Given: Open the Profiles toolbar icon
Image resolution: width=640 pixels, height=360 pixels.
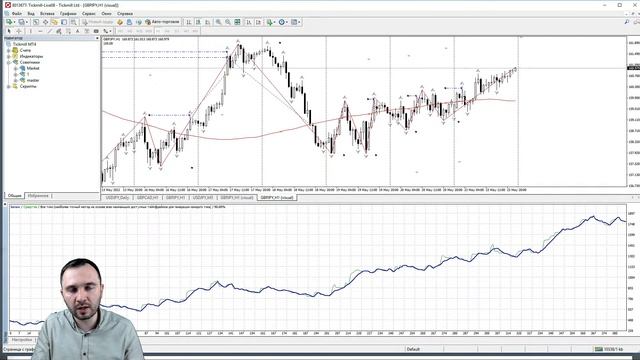Looking at the screenshot, I should click(21, 22).
